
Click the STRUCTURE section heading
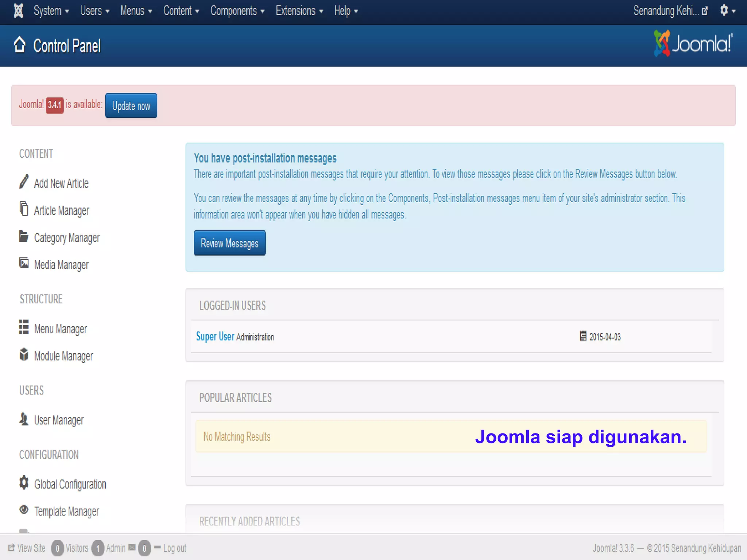[41, 299]
